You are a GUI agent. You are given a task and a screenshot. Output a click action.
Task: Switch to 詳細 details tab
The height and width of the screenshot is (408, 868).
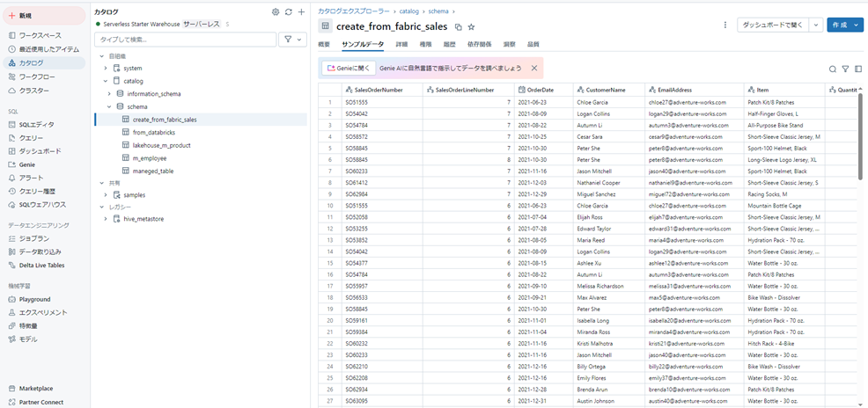pos(402,44)
